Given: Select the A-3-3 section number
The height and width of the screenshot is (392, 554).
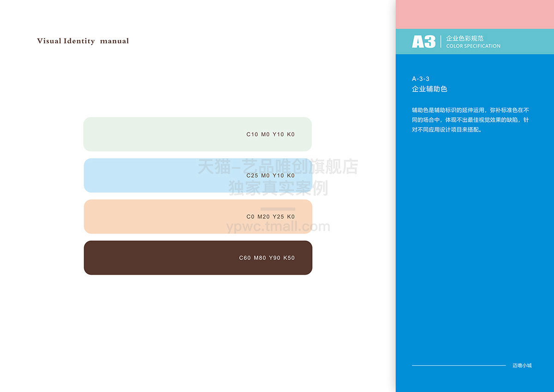Looking at the screenshot, I should (421, 79).
